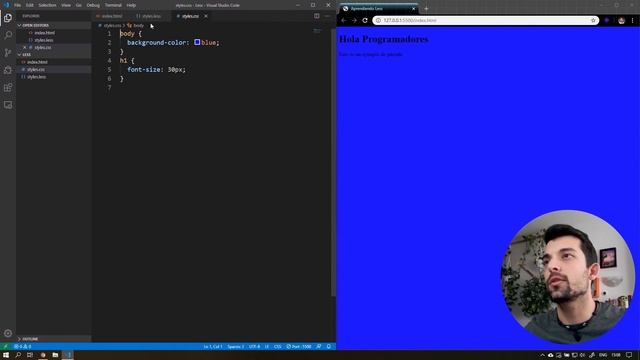
Task: Click UTF-8 encoding in status bar
Action: click(254, 347)
